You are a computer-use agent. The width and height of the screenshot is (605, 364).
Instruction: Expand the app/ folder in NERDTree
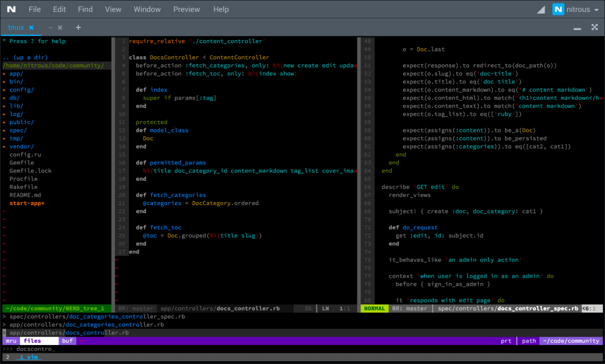coord(16,74)
